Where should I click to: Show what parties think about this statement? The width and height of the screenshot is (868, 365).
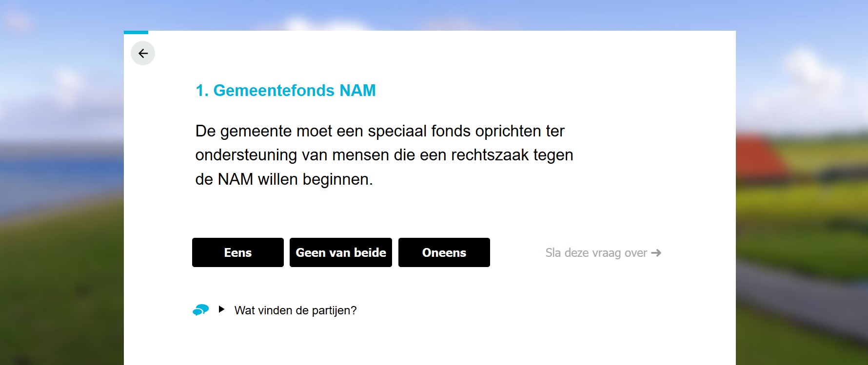coord(296,310)
